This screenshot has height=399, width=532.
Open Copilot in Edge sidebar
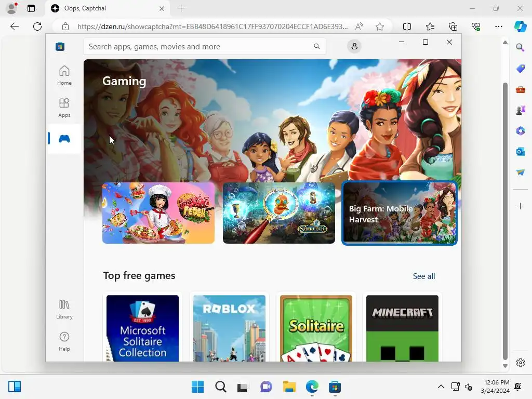pyautogui.click(x=520, y=26)
